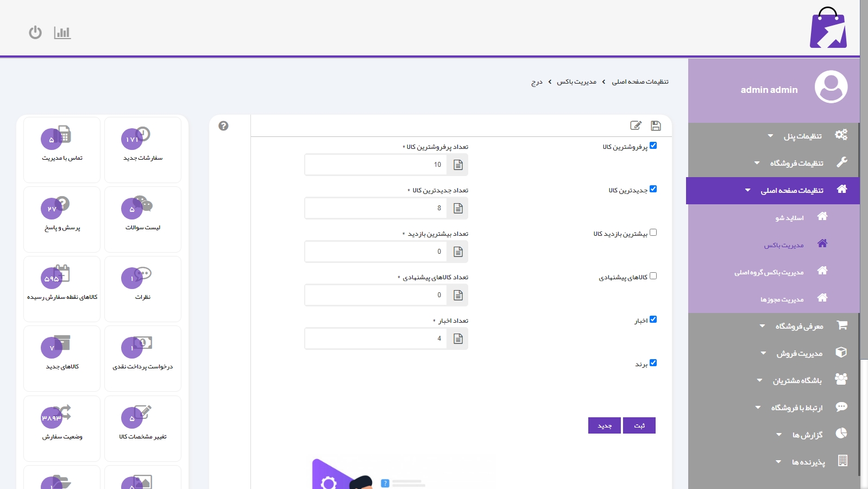
Task: Click the cart icon for معرفی فروشگاه
Action: click(x=842, y=325)
